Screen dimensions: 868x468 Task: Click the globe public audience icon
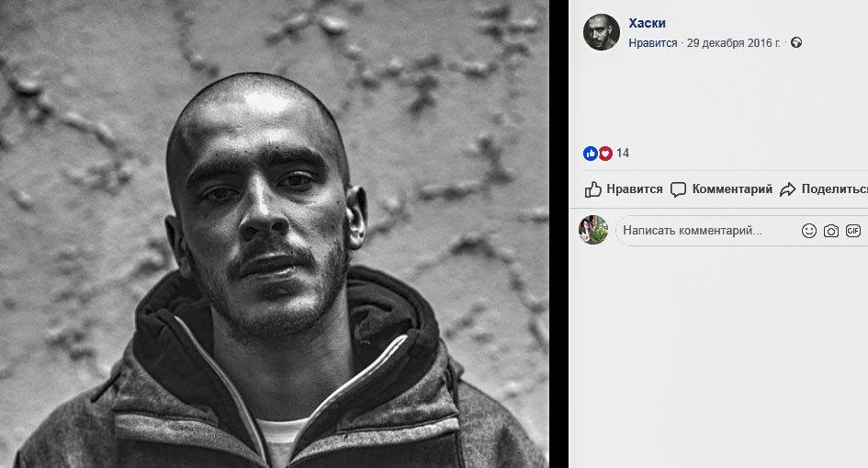(x=796, y=42)
